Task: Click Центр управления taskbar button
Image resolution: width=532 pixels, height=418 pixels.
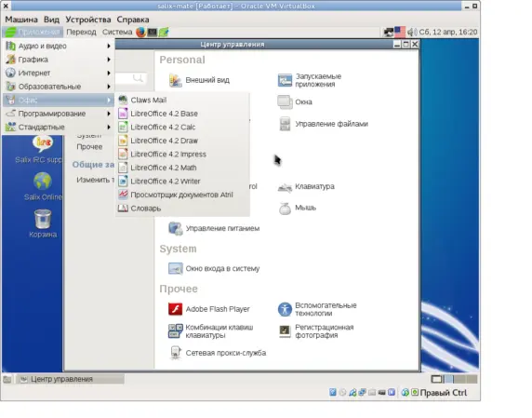Action: [x=71, y=379]
